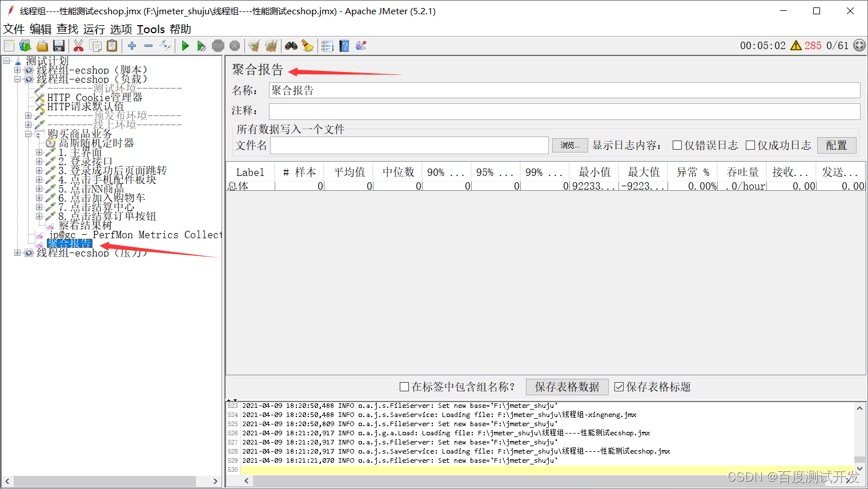Enable the 仅错误日志 checkbox
The height and width of the screenshot is (489, 868).
677,145
